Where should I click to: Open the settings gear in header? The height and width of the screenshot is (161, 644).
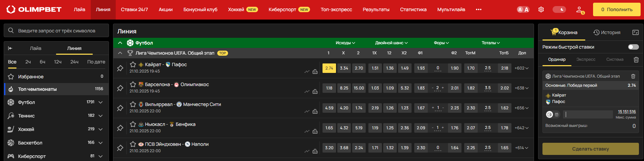pyautogui.click(x=541, y=9)
